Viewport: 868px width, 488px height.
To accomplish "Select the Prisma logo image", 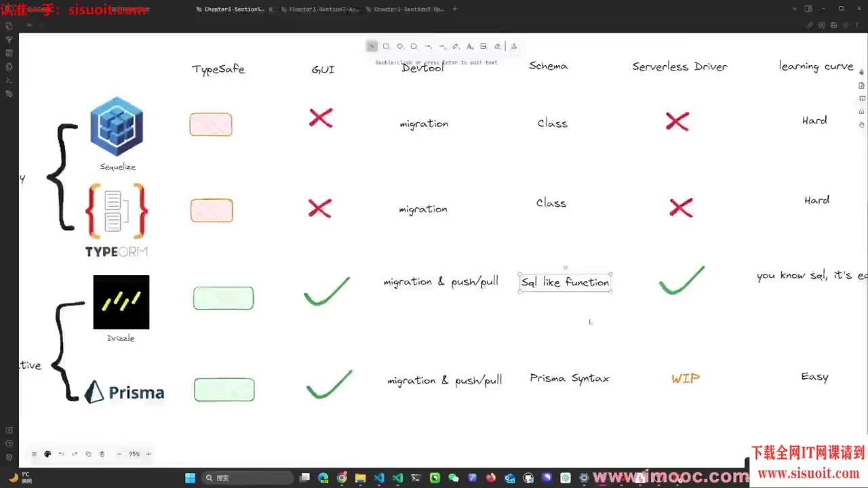I will [x=124, y=392].
